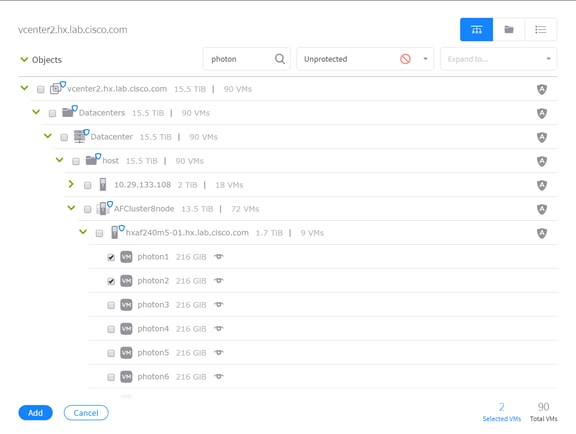Toggle the photon4 eye icon
The image size is (576, 434).
(x=219, y=329)
